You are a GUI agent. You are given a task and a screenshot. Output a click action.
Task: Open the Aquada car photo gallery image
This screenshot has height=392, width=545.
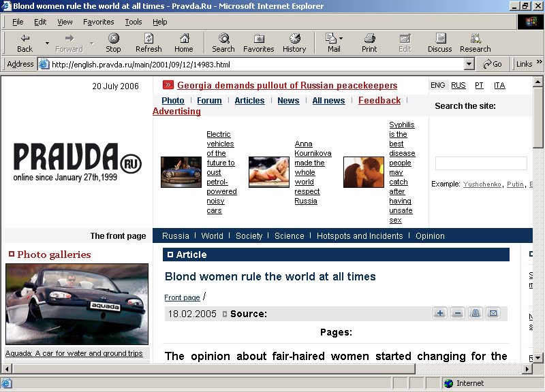tap(77, 304)
